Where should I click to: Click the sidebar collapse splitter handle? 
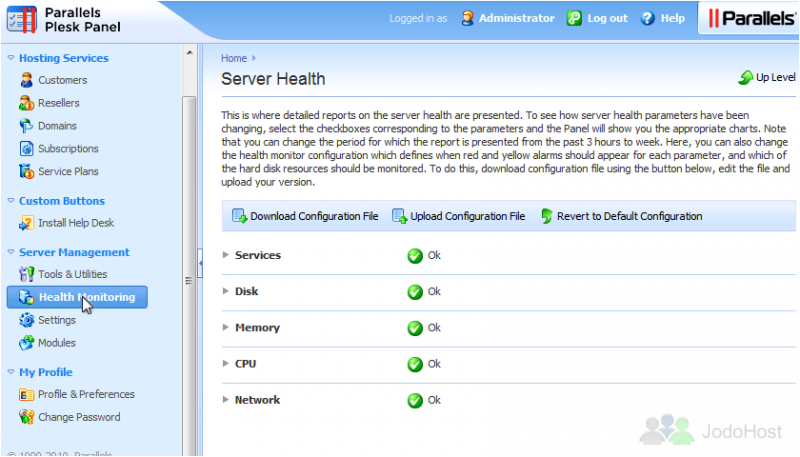coord(198,258)
